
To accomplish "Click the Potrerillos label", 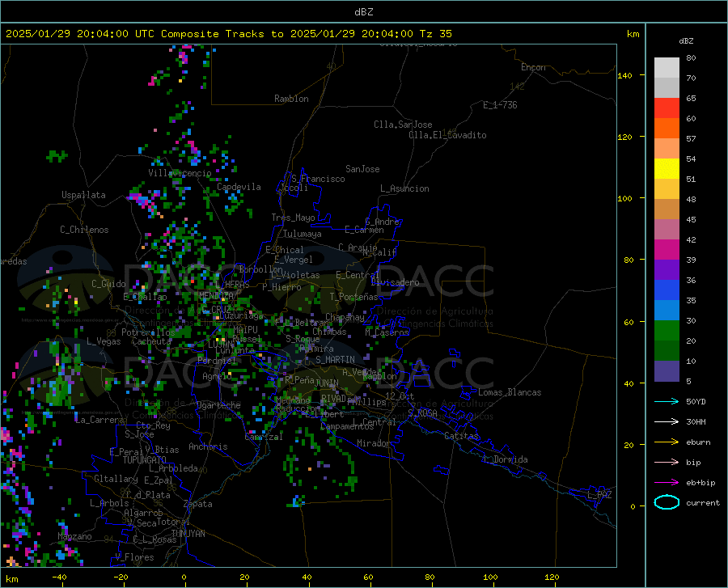I will click(x=148, y=332).
